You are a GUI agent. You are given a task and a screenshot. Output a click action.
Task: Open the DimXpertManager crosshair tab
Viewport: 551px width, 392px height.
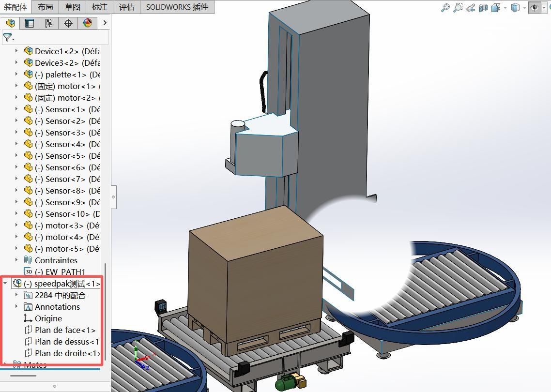click(x=68, y=23)
